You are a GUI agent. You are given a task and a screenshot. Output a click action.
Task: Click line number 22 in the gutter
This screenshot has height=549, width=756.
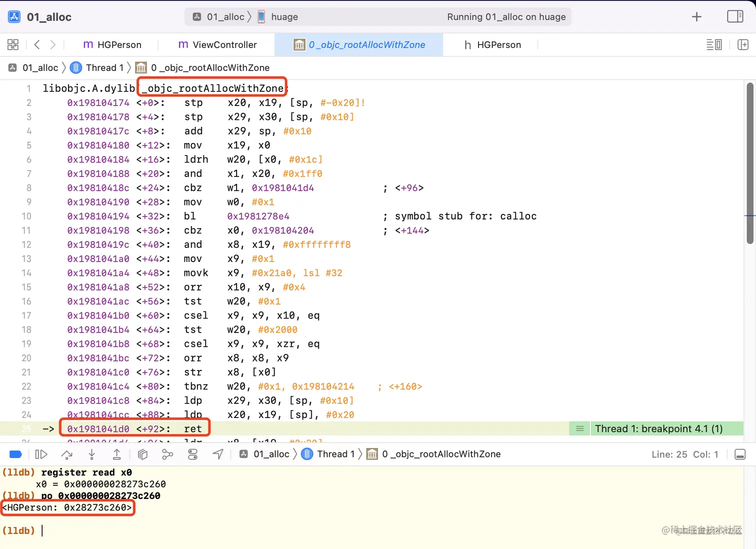(x=26, y=386)
